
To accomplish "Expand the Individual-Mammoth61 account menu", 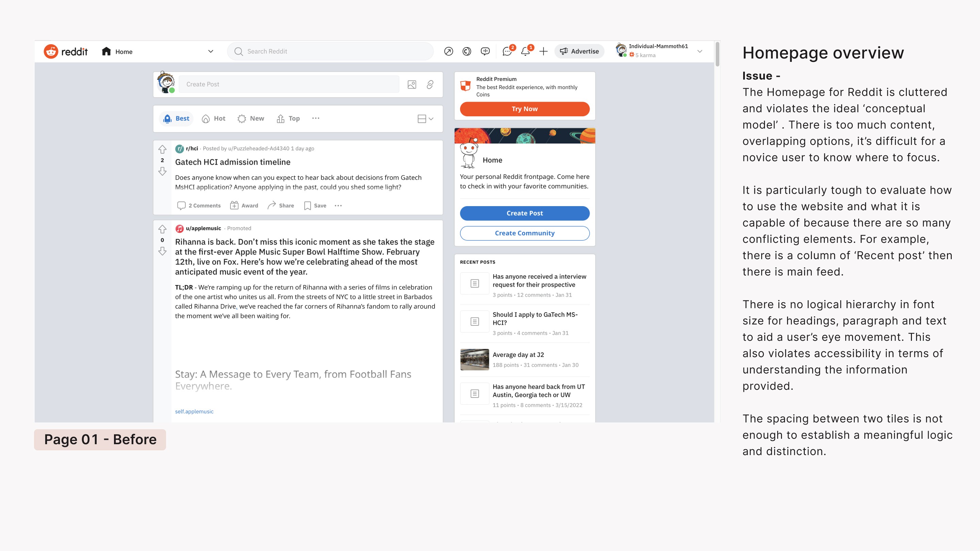I will [700, 51].
